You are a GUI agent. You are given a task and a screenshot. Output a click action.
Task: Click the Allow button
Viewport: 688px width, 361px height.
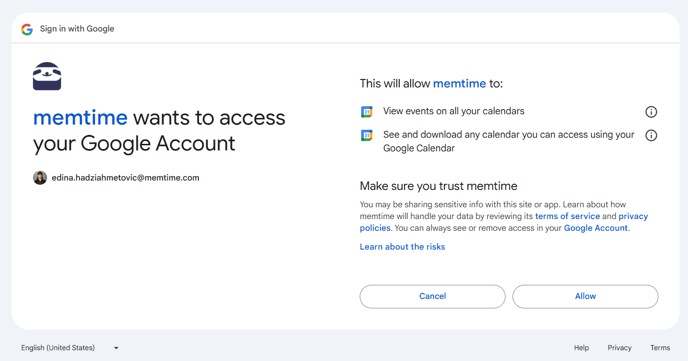tap(585, 297)
